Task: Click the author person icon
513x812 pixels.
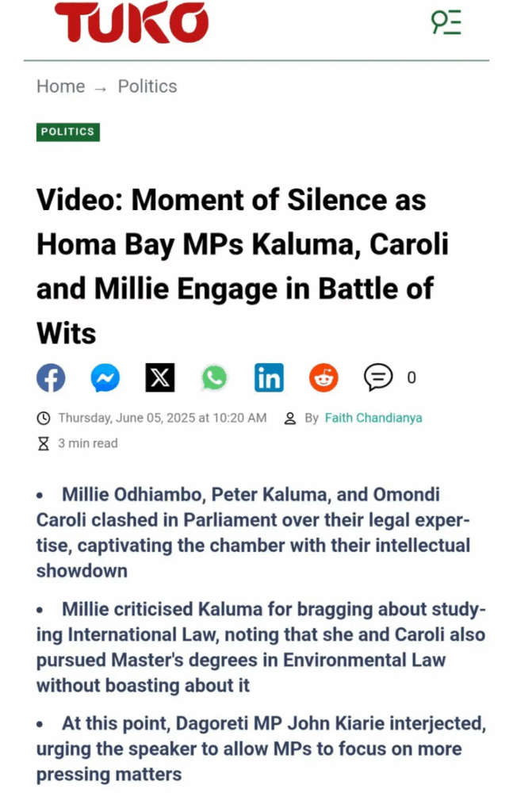Action: coord(290,419)
